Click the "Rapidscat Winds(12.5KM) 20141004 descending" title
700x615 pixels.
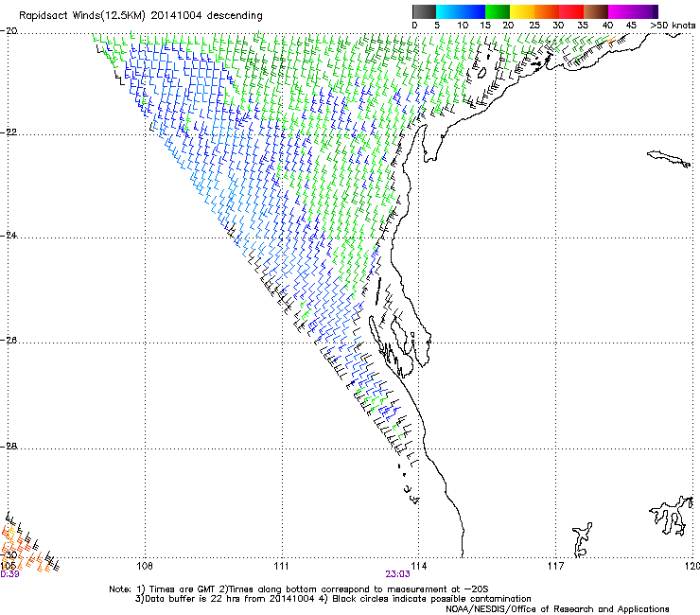point(141,16)
